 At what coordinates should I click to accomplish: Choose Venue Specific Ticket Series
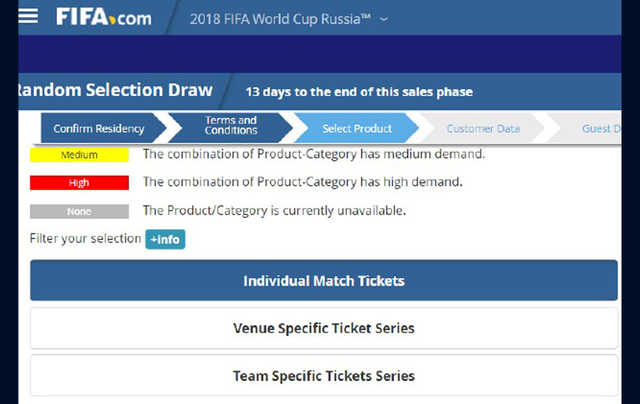tap(324, 328)
